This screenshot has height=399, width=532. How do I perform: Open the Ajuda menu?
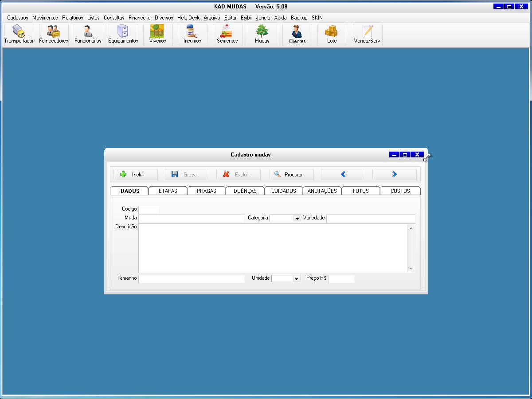pyautogui.click(x=281, y=18)
